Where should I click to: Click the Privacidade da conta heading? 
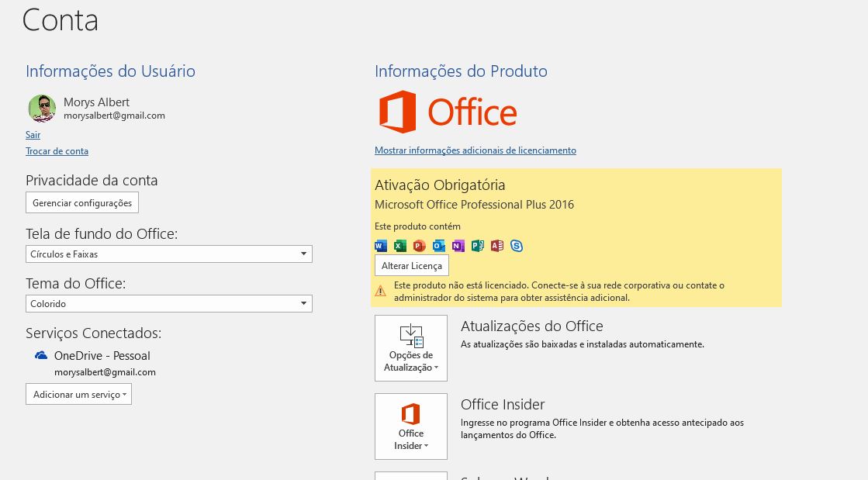tap(92, 180)
